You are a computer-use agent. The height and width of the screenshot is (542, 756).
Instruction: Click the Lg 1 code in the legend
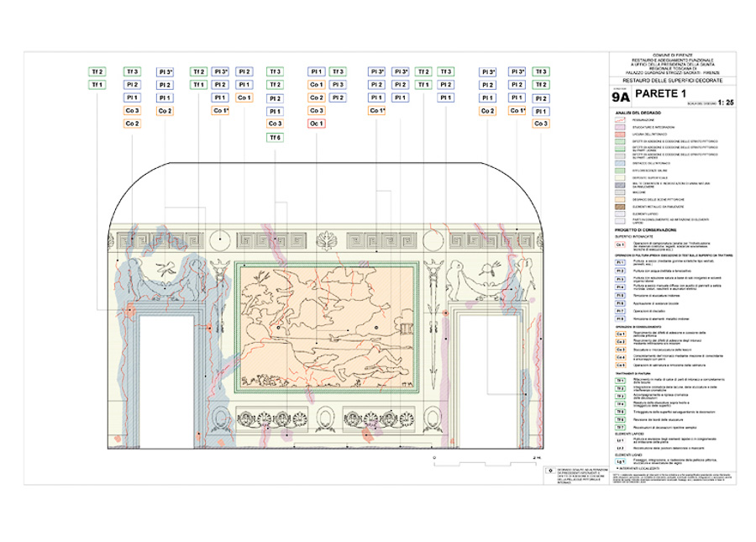[x=620, y=461]
